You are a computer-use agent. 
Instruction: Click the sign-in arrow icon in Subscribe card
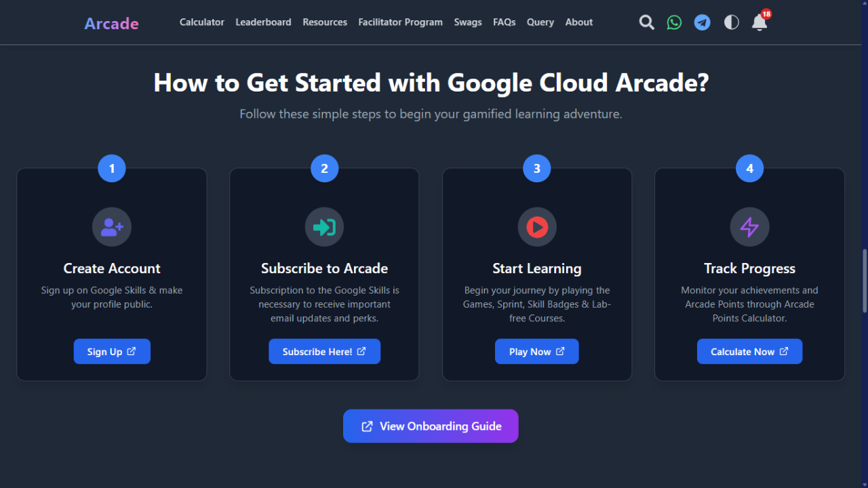click(324, 227)
